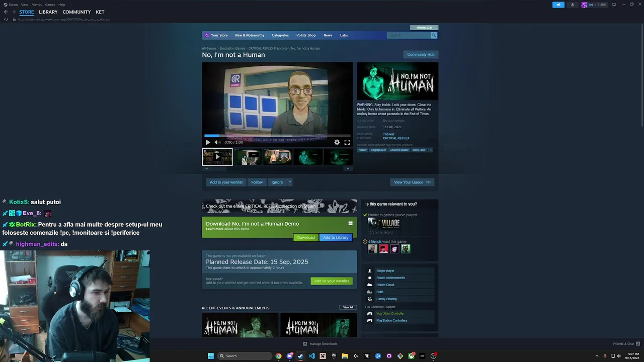Image resolution: width=644 pixels, height=362 pixels.
Task: Mute the trailer volume icon
Action: pos(217,142)
